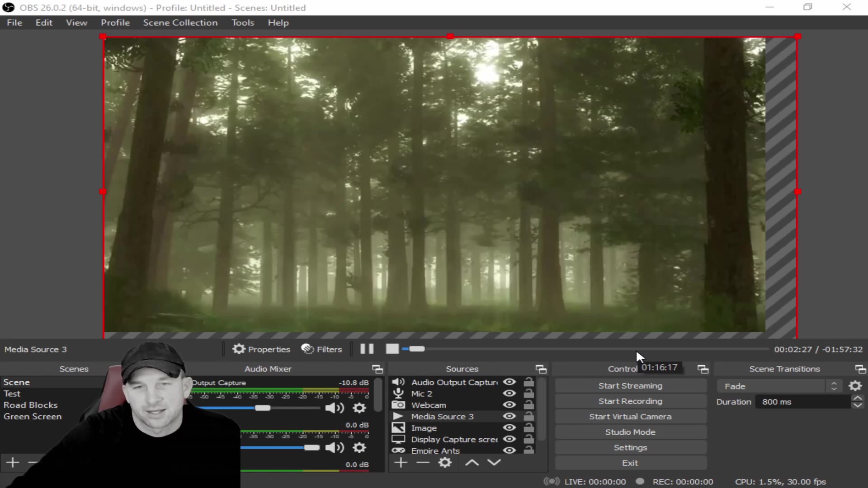Open the Output Capture mixer settings gear
This screenshot has width=868, height=488.
click(x=359, y=408)
